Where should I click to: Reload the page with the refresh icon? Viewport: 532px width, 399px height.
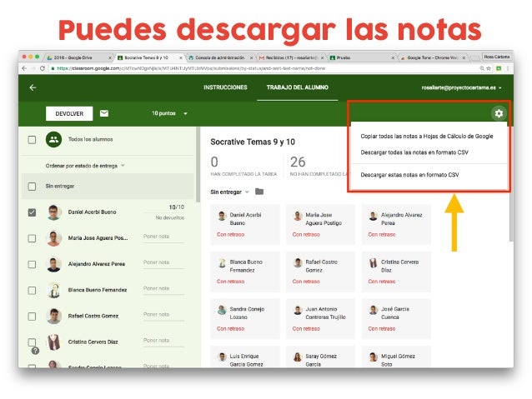tap(43, 68)
